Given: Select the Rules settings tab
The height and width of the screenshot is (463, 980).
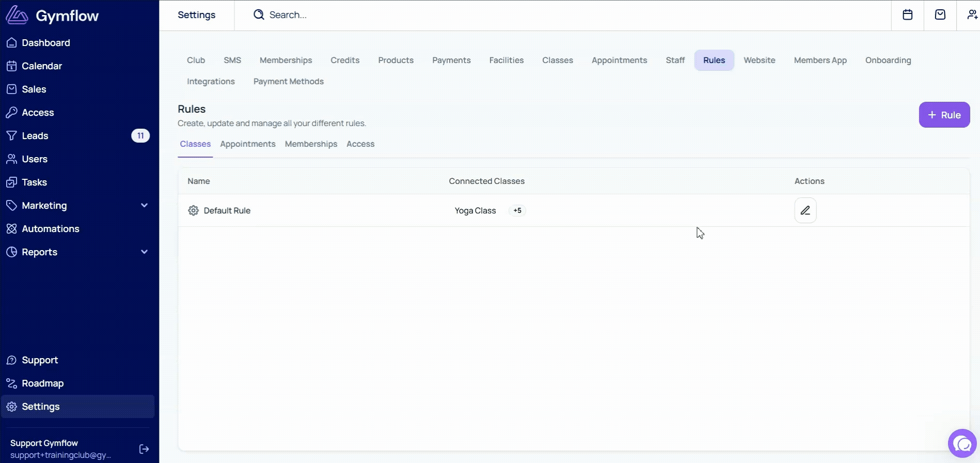Looking at the screenshot, I should 714,60.
